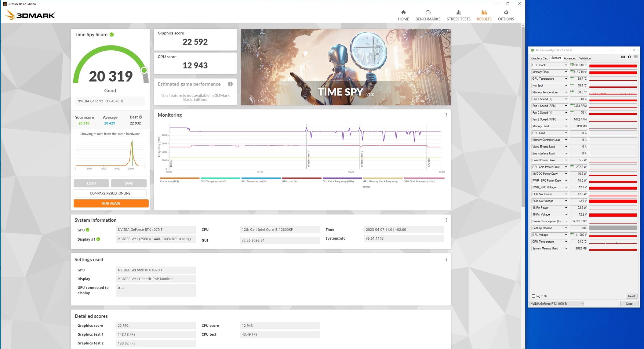644x349 pixels.
Task: Open the System information three-dot menu
Action: (446, 220)
